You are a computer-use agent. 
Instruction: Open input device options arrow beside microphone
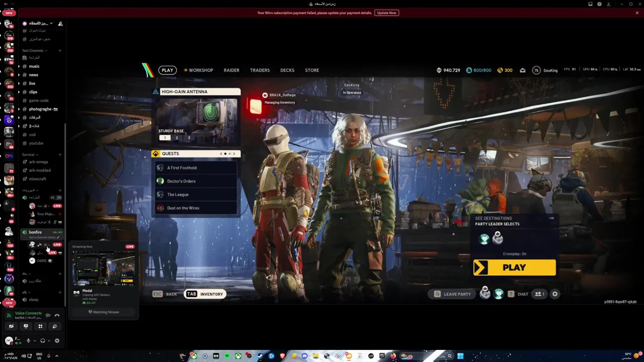pyautogui.click(x=34, y=341)
